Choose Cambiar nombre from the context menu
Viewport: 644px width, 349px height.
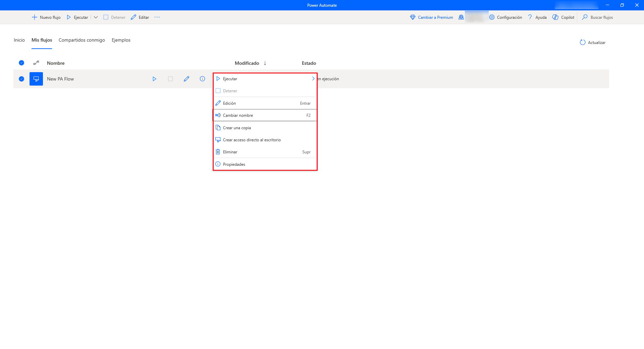coord(265,115)
